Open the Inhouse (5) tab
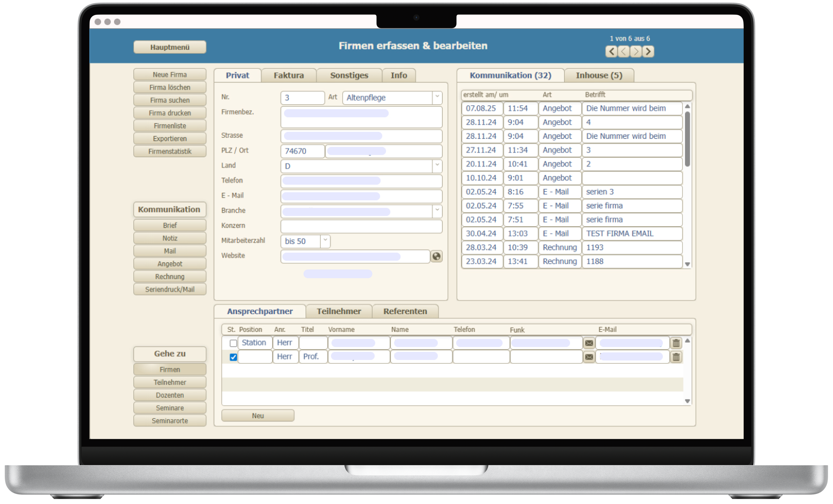Image resolution: width=833 pixels, height=504 pixels. (599, 75)
